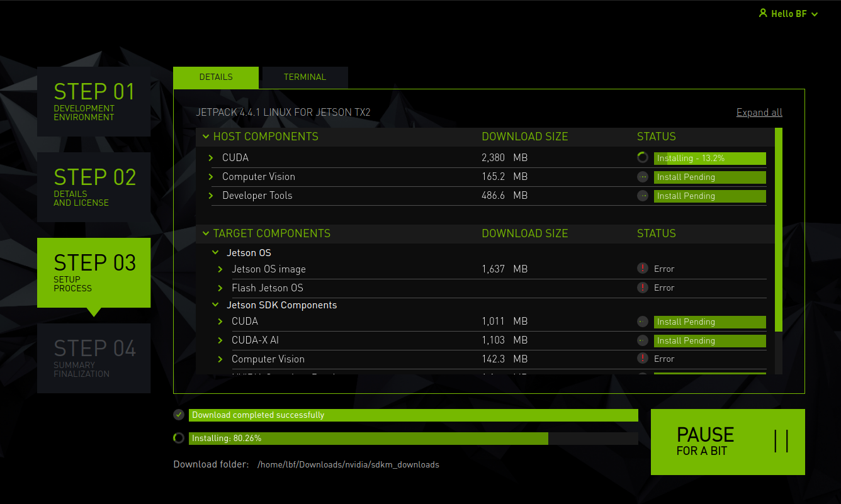The width and height of the screenshot is (841, 504).
Task: Click the 1,637 MB download size
Action: (x=504, y=269)
